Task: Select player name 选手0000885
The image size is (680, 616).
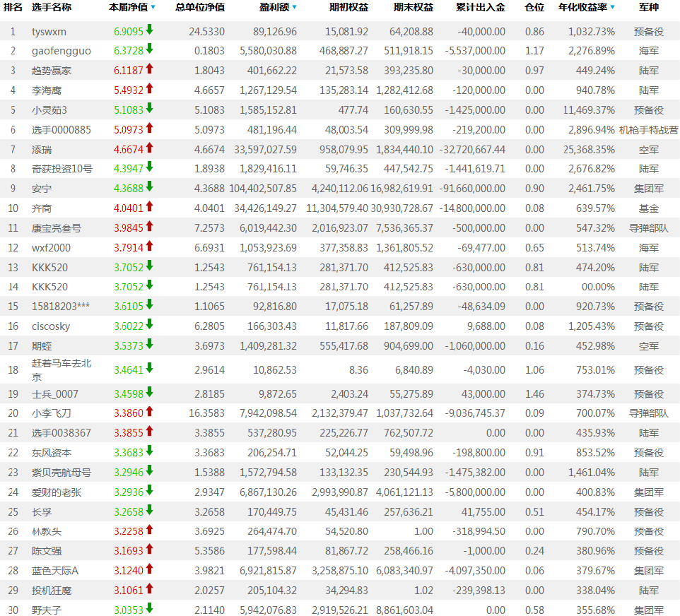Action: [61, 130]
